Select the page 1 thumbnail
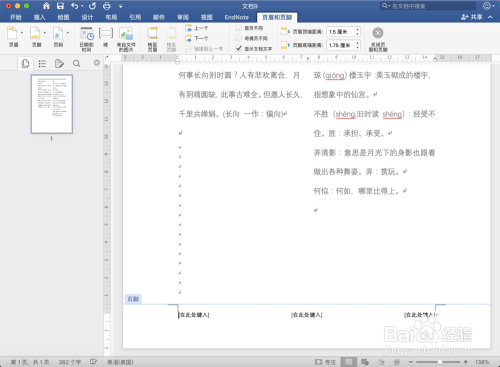This screenshot has width=500, height=367. point(52,104)
